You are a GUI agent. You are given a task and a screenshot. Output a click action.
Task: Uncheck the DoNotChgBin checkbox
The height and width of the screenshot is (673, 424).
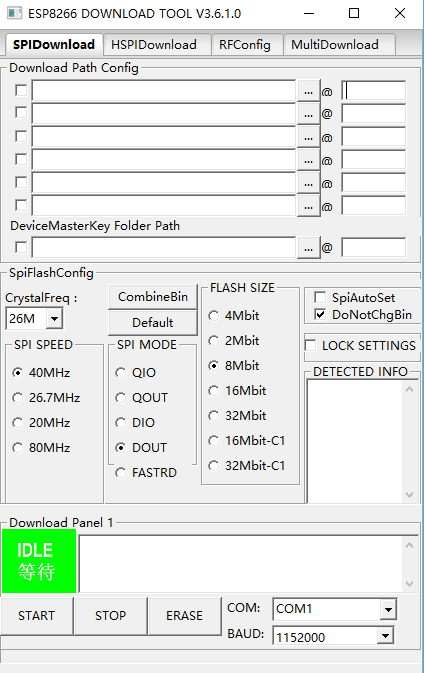(x=320, y=314)
